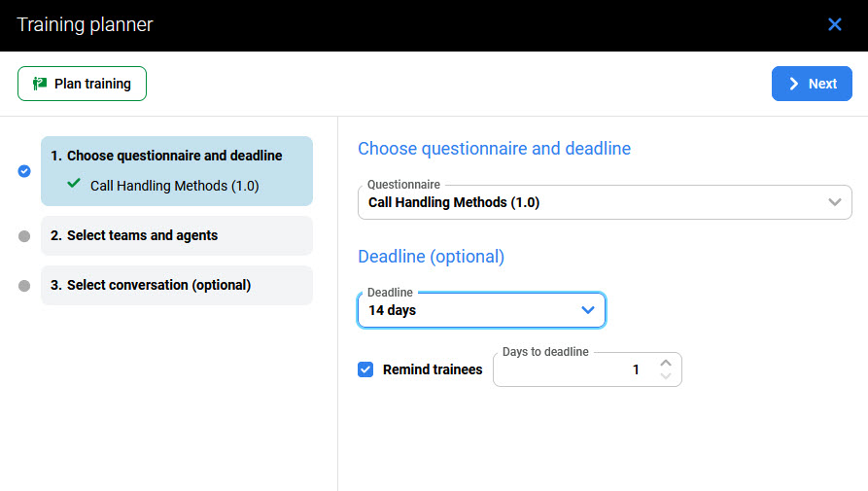Decrease Days to deadline with down arrow

click(666, 376)
